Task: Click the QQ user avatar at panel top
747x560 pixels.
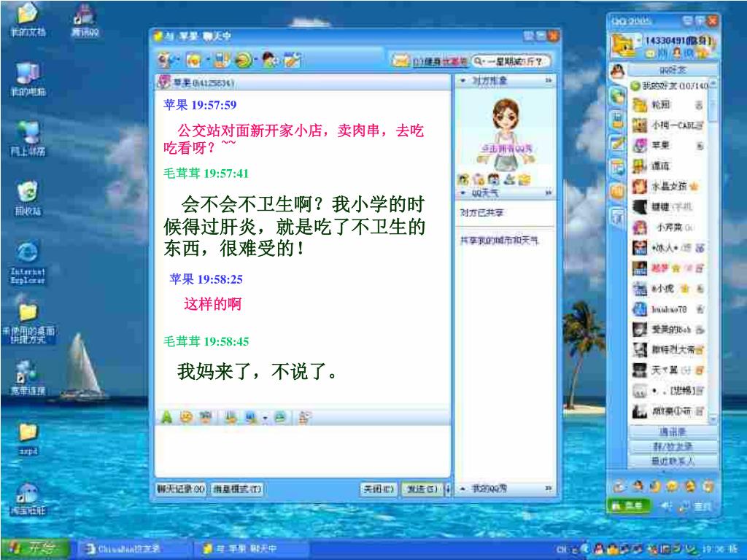Action: 622,46
